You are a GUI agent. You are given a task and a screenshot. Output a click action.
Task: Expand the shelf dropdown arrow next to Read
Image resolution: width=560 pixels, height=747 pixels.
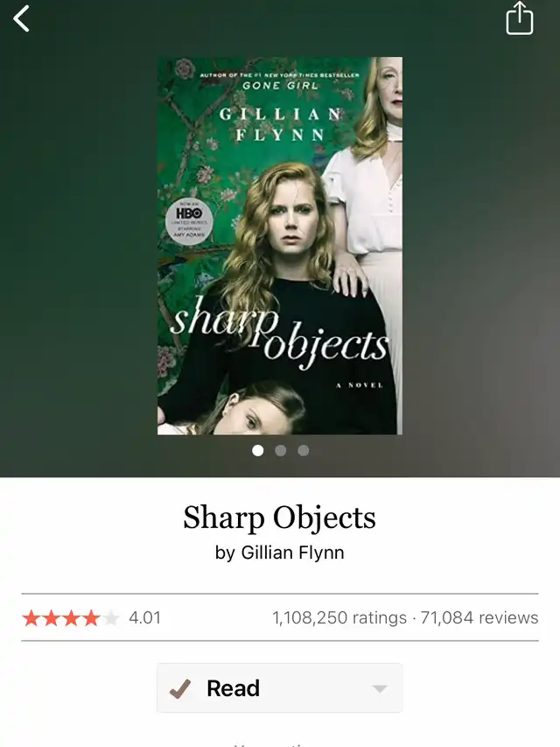tap(380, 689)
